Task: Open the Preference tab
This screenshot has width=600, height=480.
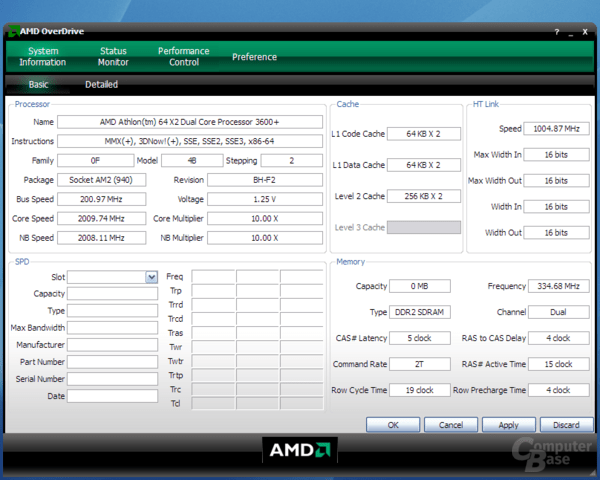Action: pos(254,57)
